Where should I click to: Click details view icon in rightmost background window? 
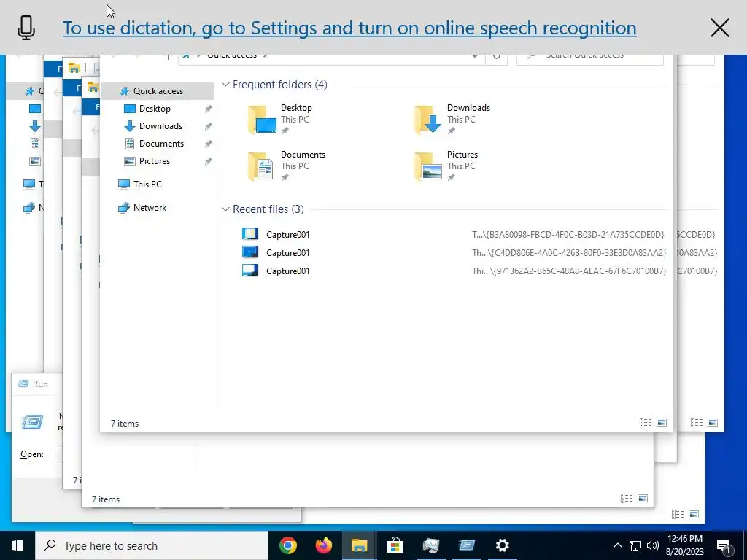(697, 423)
